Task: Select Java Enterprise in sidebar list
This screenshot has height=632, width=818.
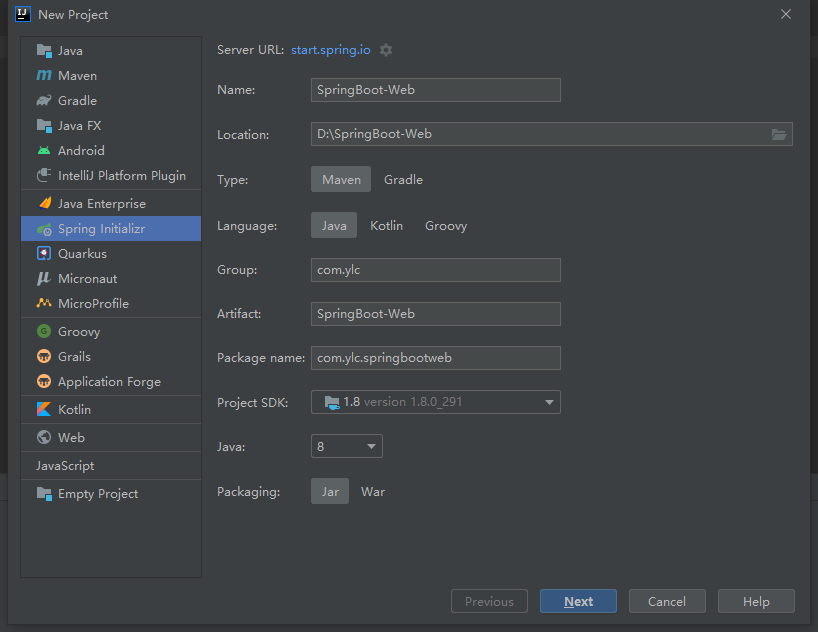Action: tap(111, 204)
